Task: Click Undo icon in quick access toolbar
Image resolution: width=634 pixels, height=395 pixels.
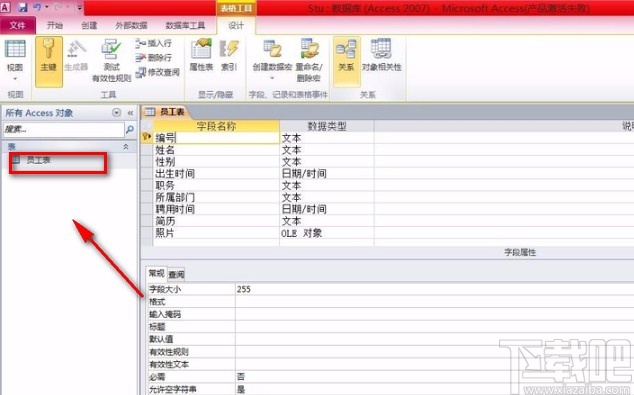Action: tap(37, 7)
